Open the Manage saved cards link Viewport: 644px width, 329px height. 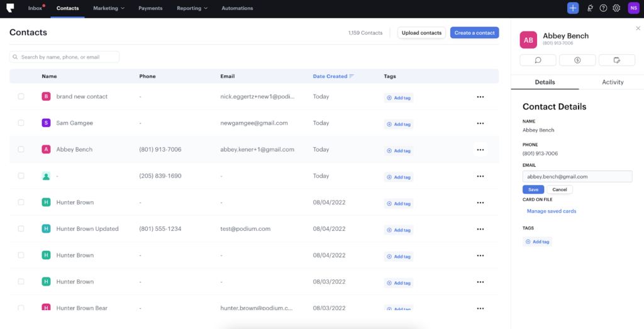(551, 211)
